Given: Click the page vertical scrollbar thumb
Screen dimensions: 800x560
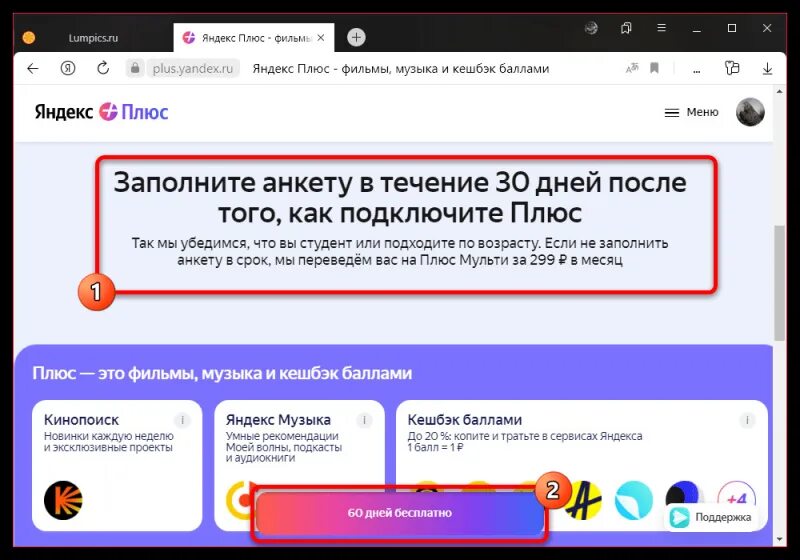Looking at the screenshot, I should coord(779,283).
